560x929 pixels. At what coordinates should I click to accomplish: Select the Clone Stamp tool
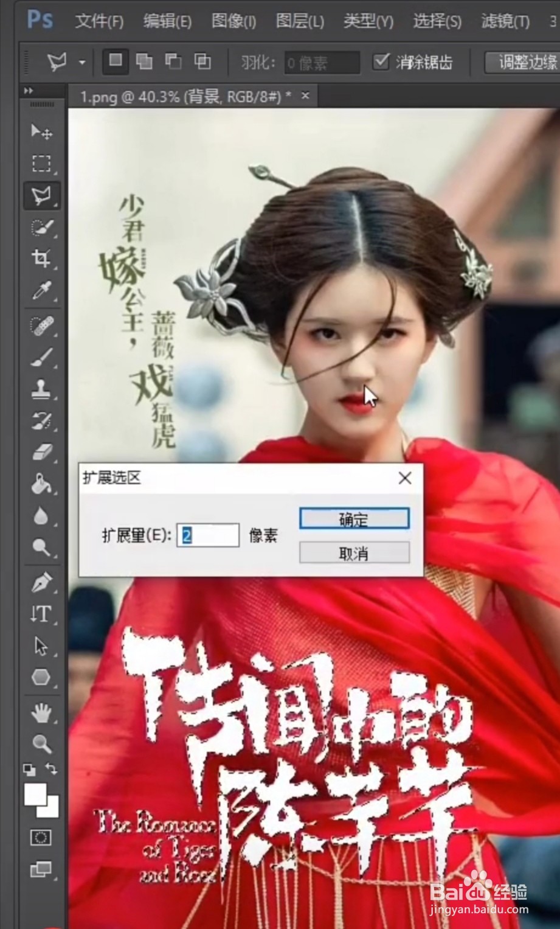point(41,389)
